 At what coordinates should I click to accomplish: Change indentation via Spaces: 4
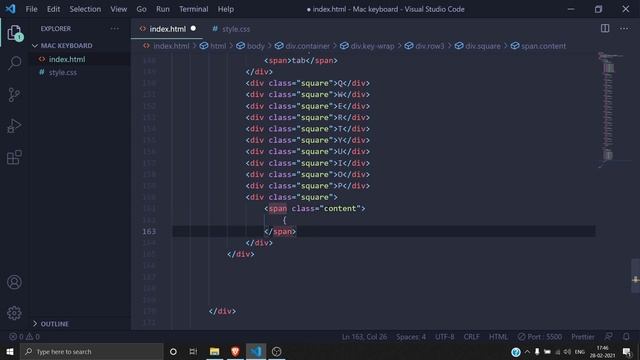[411, 337]
